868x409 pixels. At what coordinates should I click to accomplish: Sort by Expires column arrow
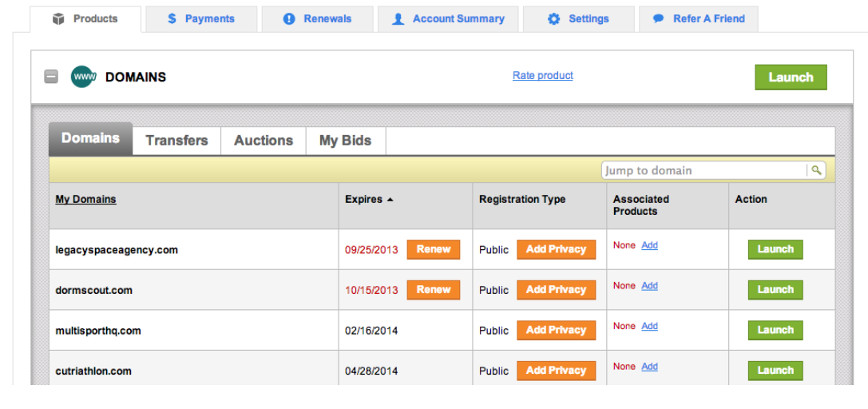click(x=390, y=200)
